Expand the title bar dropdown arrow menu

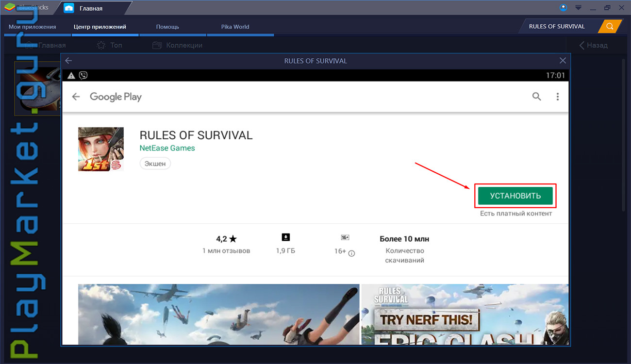pos(578,8)
